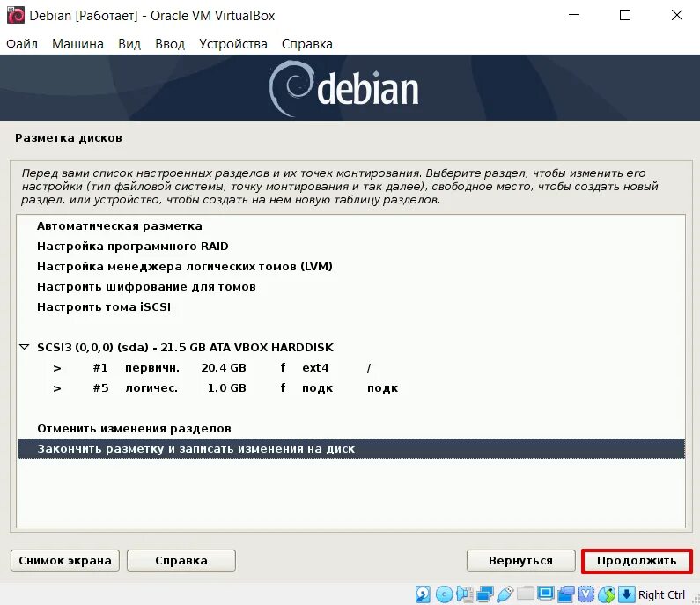The image size is (700, 605).
Task: Click the USB devices status icon
Action: (505, 594)
